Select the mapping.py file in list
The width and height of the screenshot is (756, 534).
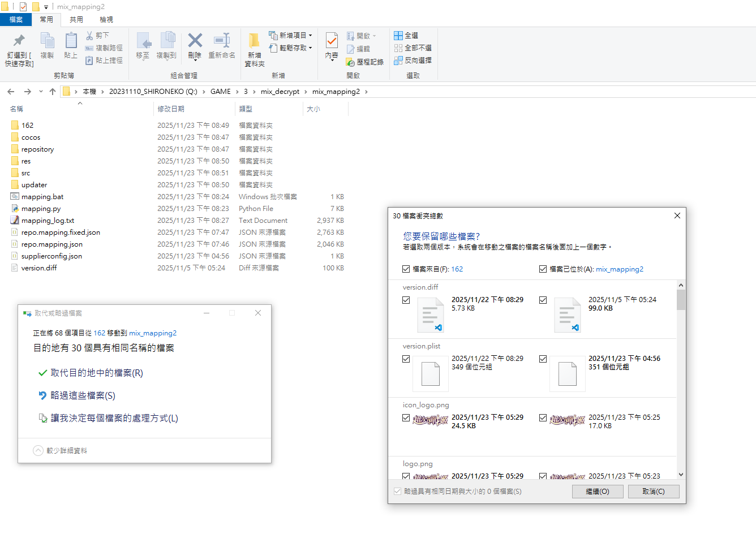[x=41, y=209]
